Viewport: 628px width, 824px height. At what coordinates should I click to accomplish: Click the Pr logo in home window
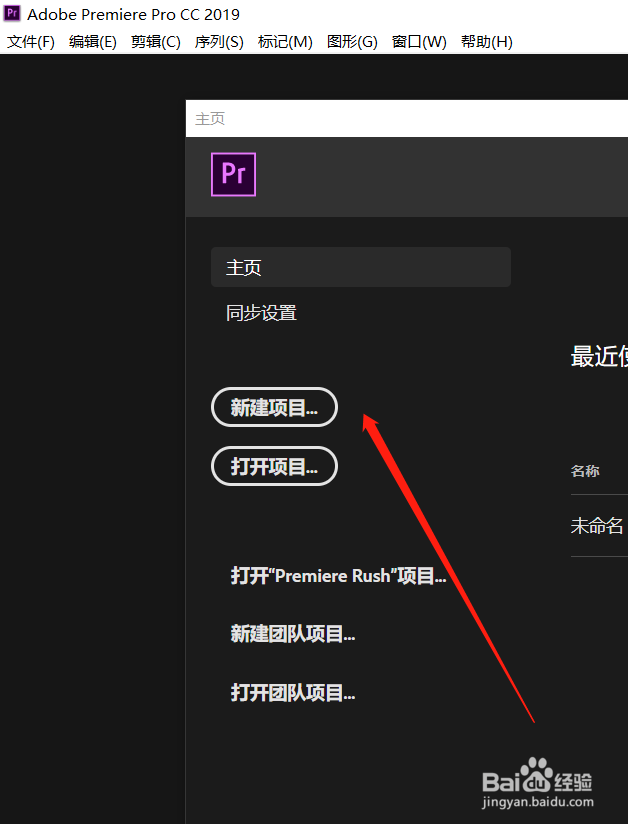click(x=233, y=174)
